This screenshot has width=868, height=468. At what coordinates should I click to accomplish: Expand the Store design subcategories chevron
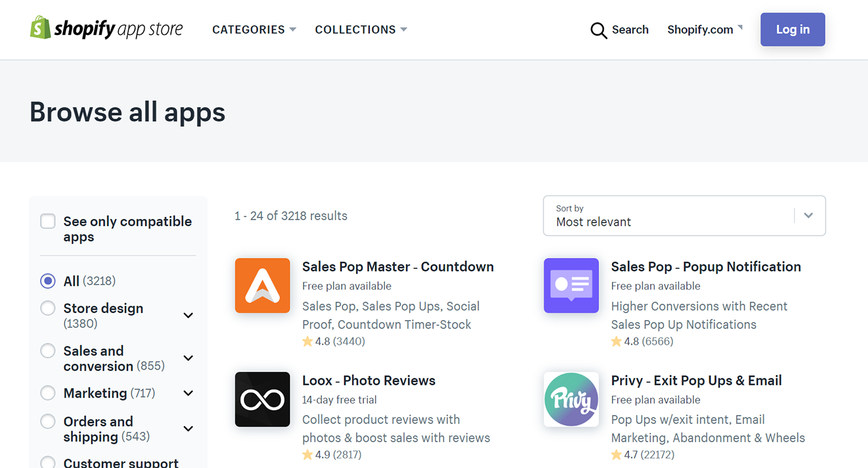188,316
